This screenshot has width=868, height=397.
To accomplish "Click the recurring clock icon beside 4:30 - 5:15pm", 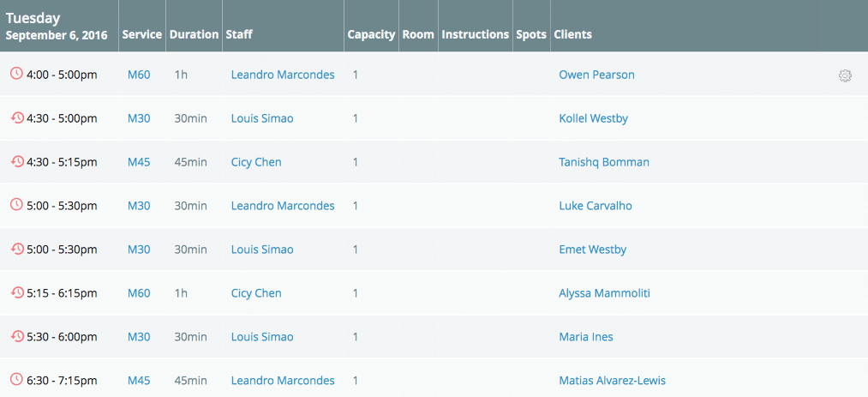I will pyautogui.click(x=17, y=161).
